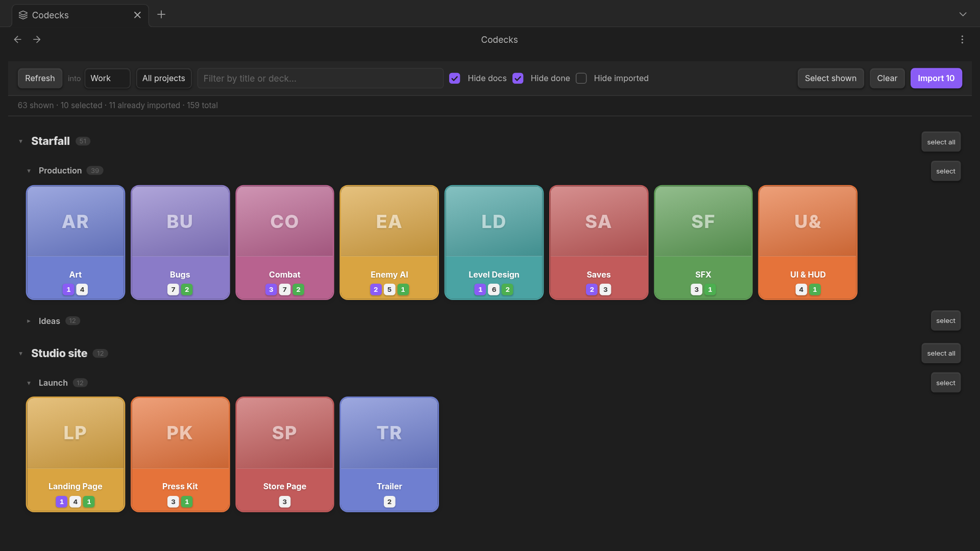Screen dimensions: 980x551
Task: Select the Store Page deck card
Action: coord(285,454)
